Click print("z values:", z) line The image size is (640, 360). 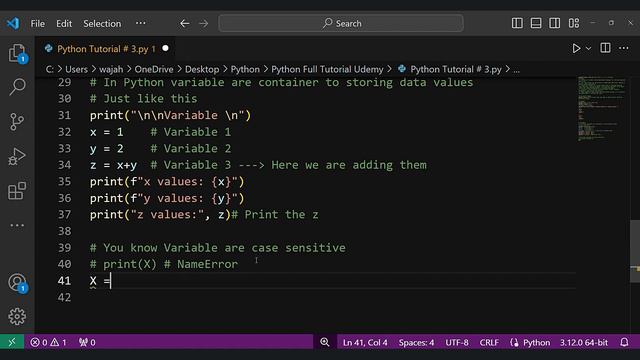point(160,215)
